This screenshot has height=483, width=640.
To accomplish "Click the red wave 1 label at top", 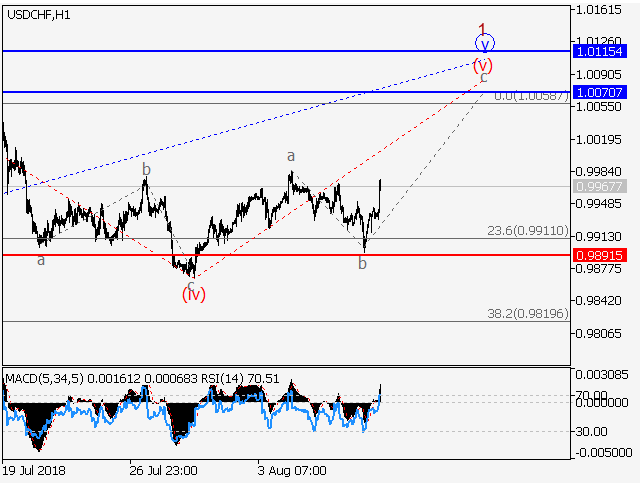I will click(482, 29).
